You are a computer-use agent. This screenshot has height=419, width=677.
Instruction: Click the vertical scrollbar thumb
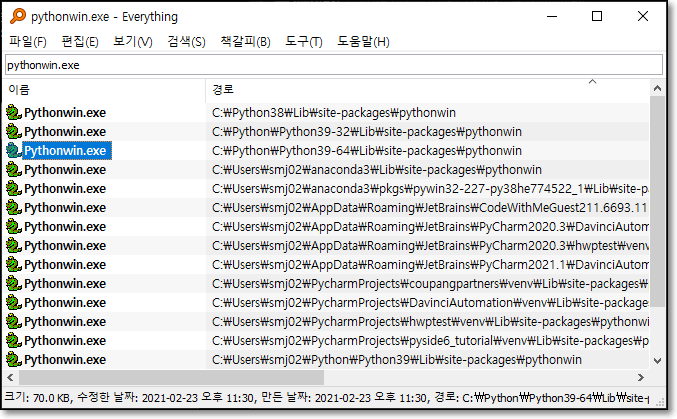pos(657,201)
